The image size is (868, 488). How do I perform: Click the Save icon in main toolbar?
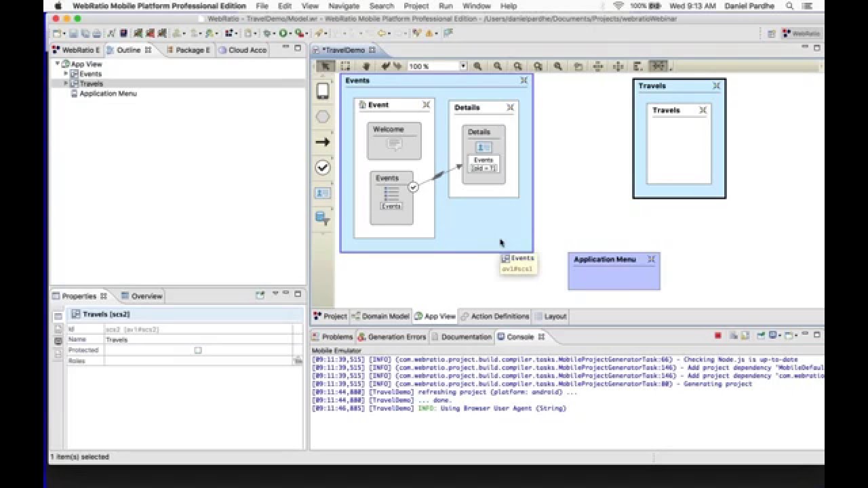(73, 33)
